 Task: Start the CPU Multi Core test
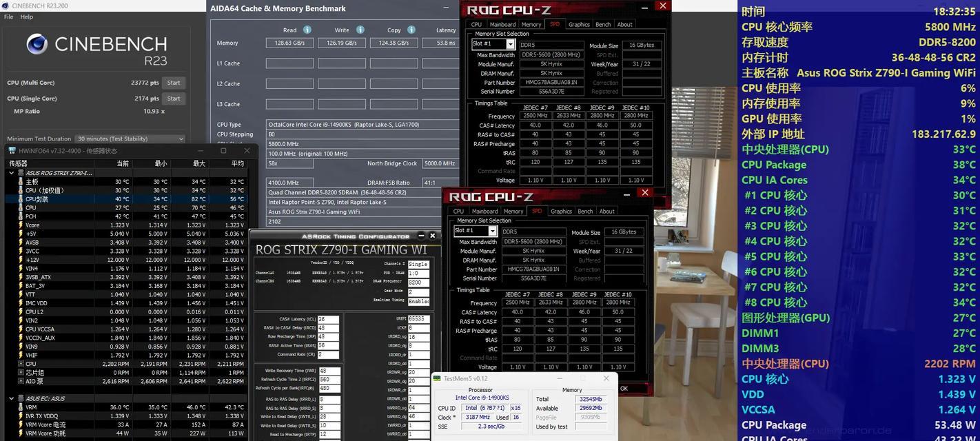click(174, 83)
